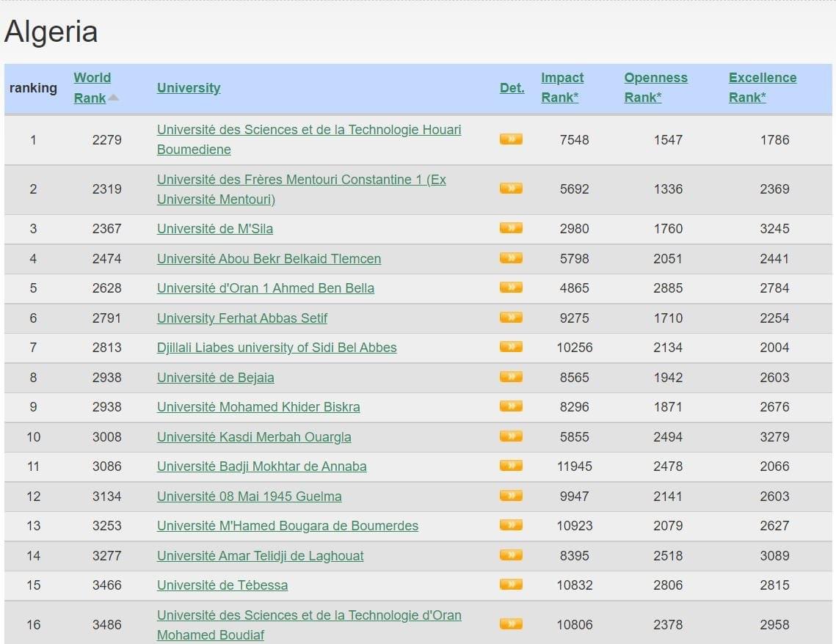836x644 pixels.
Task: Open details icon for Houari Boumediene university
Action: [511, 139]
